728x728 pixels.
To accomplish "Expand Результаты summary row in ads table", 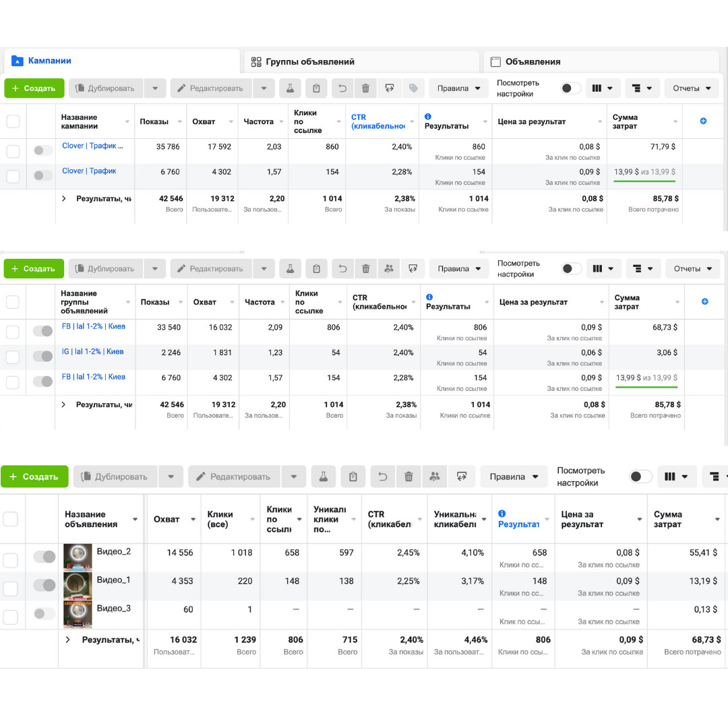I will [68, 639].
